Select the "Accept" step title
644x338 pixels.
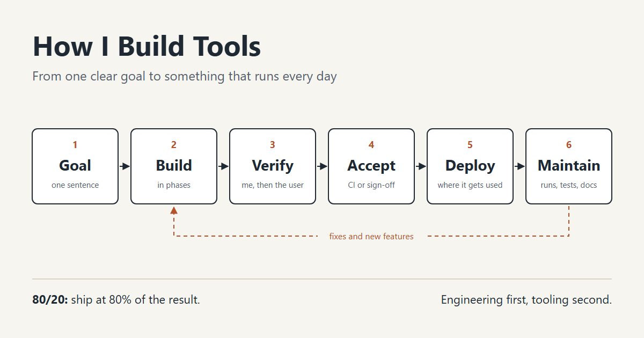[371, 166]
